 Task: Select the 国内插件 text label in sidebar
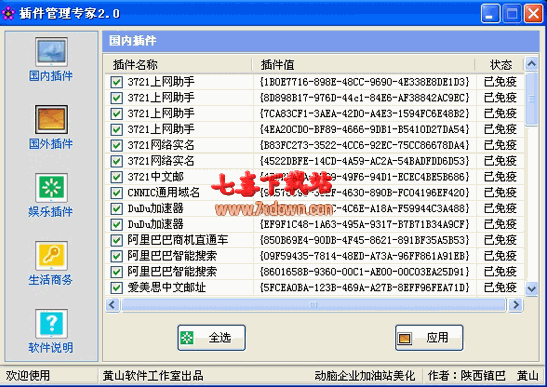click(x=51, y=75)
